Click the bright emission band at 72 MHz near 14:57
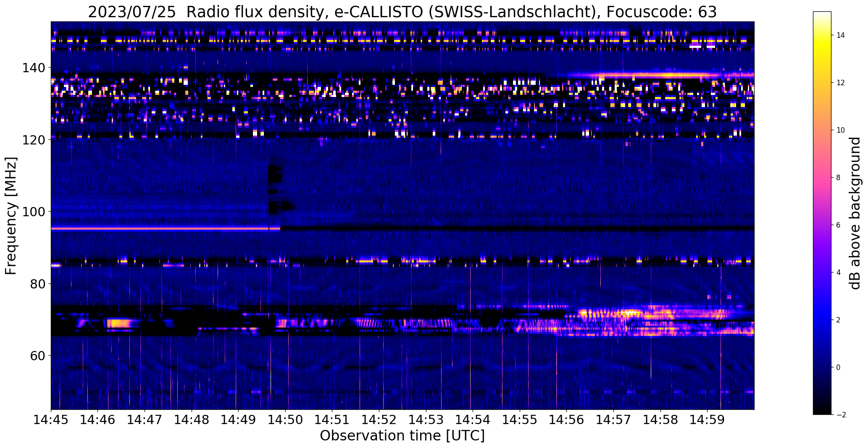This screenshot has width=868, height=448. [611, 313]
